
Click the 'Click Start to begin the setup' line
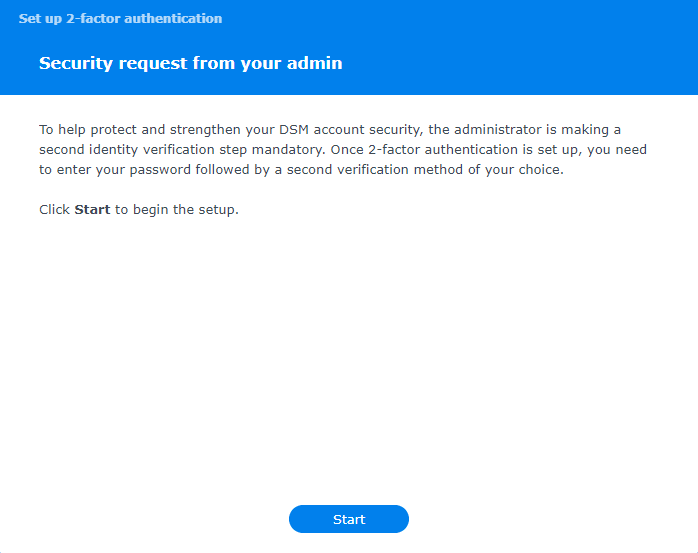click(139, 210)
